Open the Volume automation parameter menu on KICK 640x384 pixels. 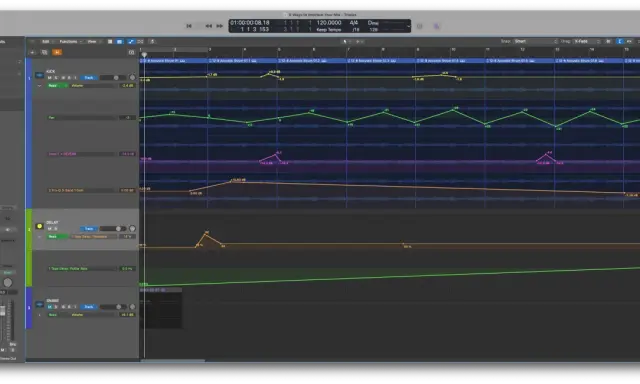click(94, 86)
